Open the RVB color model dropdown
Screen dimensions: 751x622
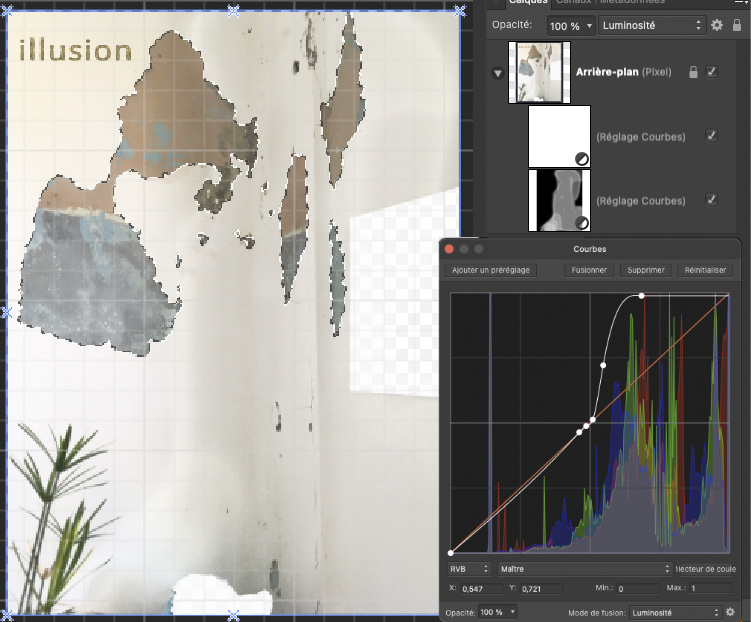469,569
